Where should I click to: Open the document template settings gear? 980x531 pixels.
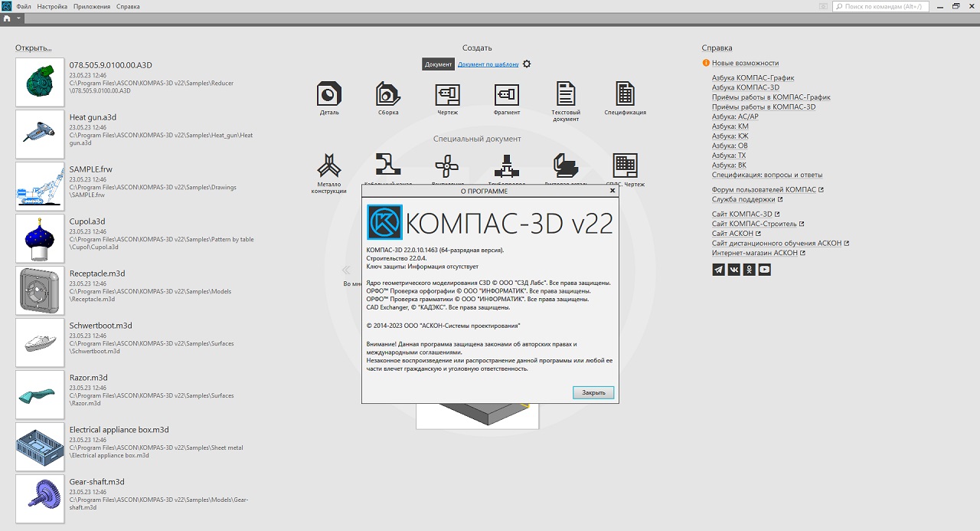527,64
